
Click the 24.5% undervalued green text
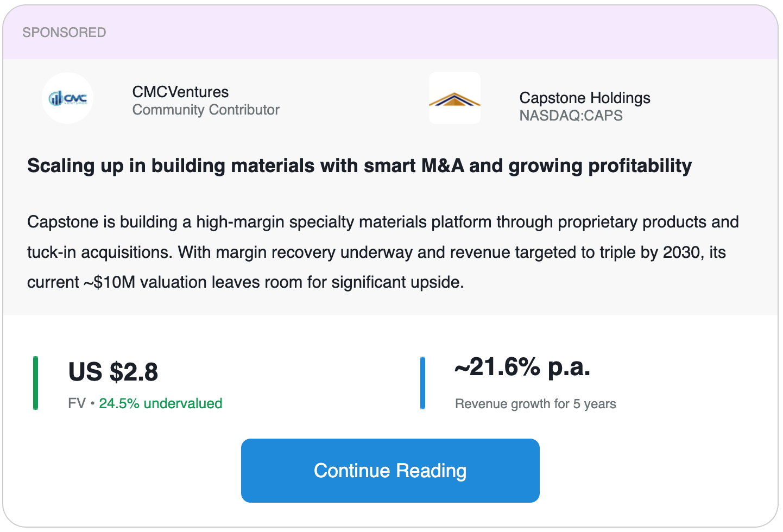[x=161, y=403]
